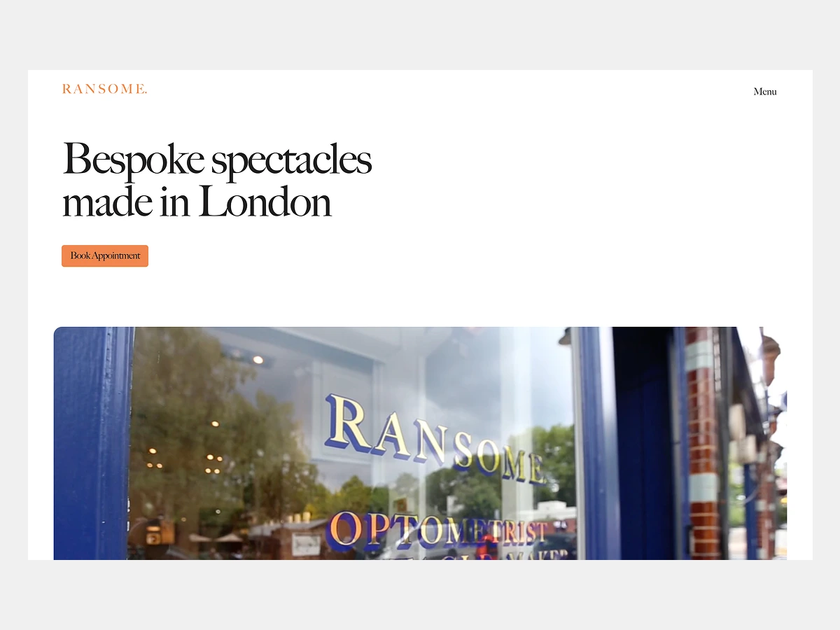Click the Book Appointment button
The height and width of the screenshot is (630, 840).
[x=105, y=255]
